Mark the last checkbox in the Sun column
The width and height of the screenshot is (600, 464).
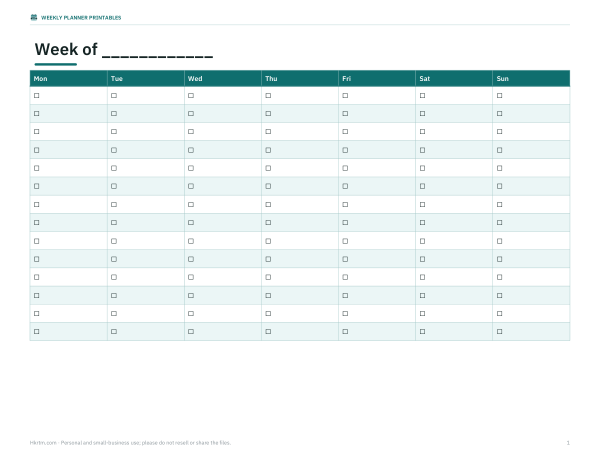(x=499, y=332)
